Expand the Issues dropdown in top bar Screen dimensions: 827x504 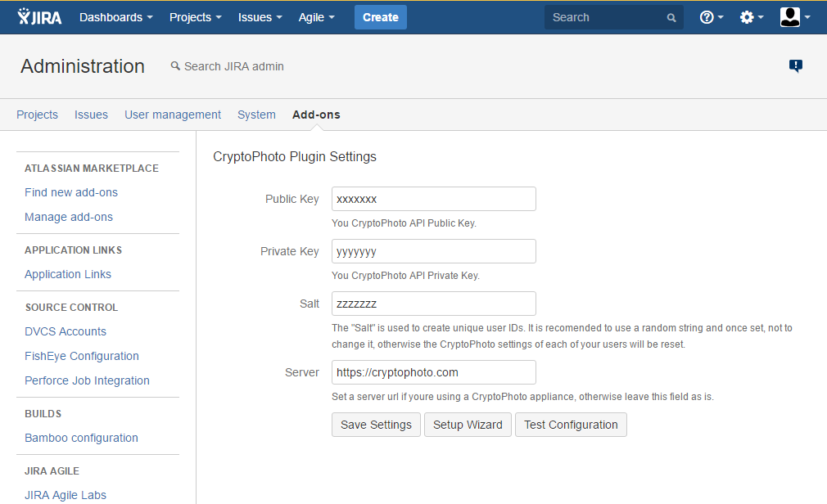[260, 17]
